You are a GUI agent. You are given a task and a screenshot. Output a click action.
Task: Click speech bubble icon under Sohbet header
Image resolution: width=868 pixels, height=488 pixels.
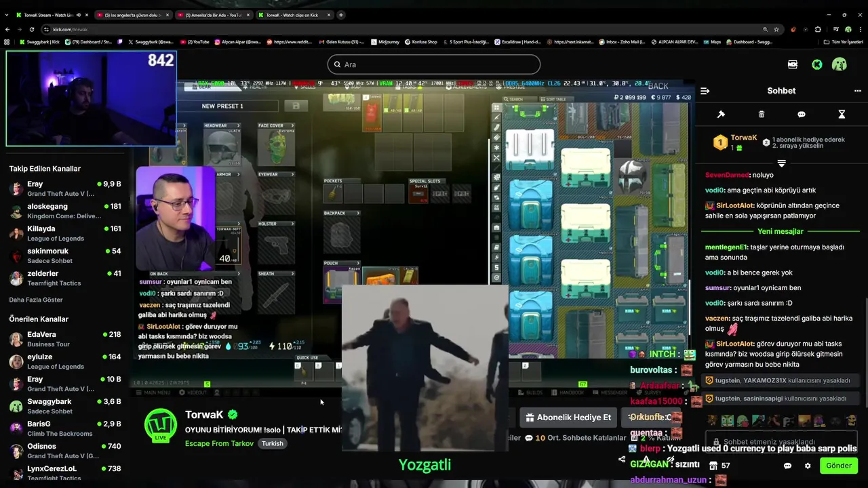point(802,115)
